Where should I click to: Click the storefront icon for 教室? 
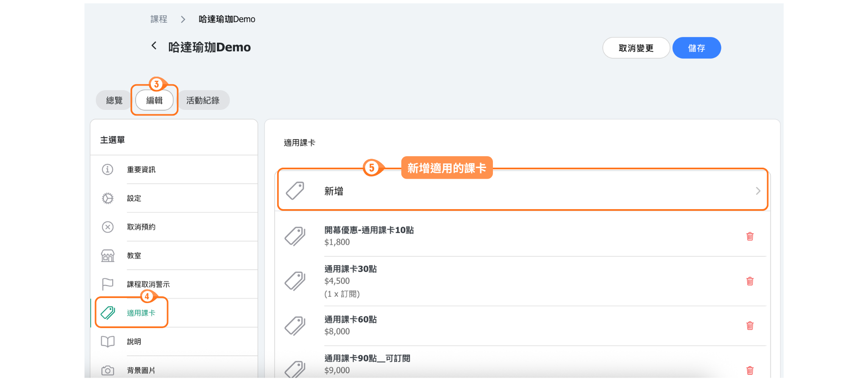pos(108,256)
